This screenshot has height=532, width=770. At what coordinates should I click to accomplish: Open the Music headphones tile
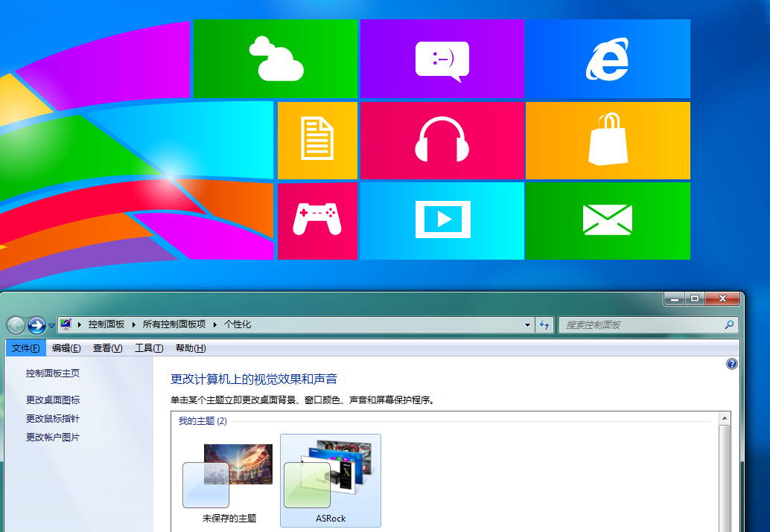(x=442, y=140)
